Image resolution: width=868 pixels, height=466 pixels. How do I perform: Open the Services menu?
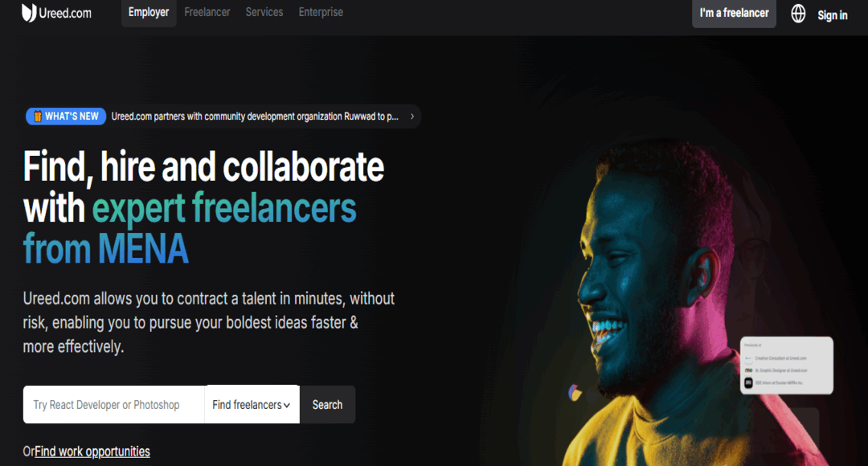pos(264,12)
